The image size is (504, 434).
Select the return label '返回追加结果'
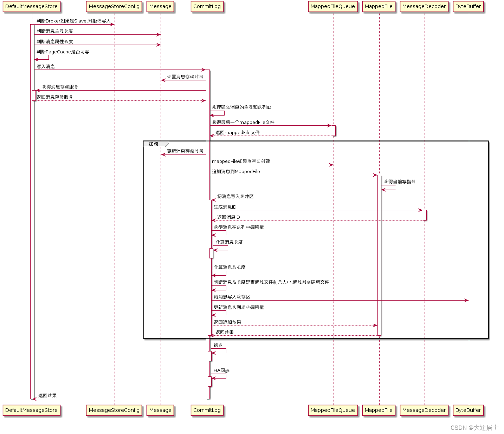click(227, 322)
